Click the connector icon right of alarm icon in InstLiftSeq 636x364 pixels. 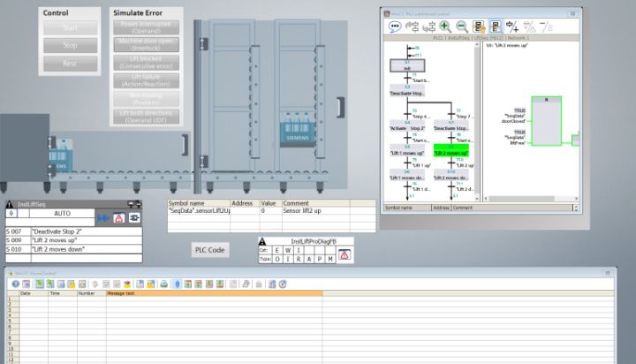tap(134, 218)
